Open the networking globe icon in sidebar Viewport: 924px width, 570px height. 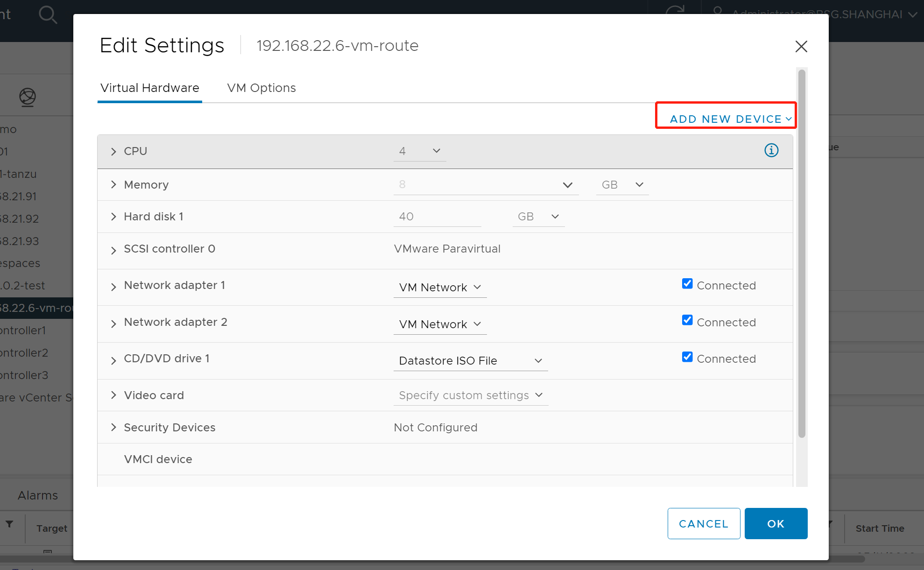28,97
